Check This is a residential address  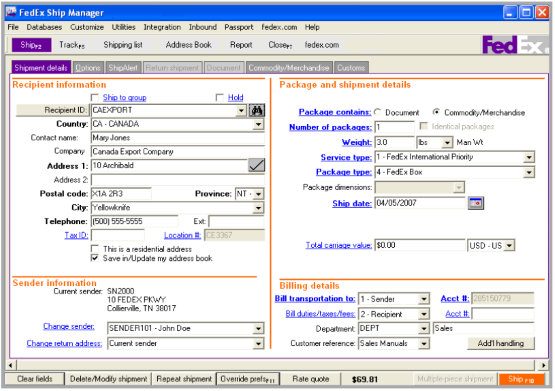[x=95, y=249]
